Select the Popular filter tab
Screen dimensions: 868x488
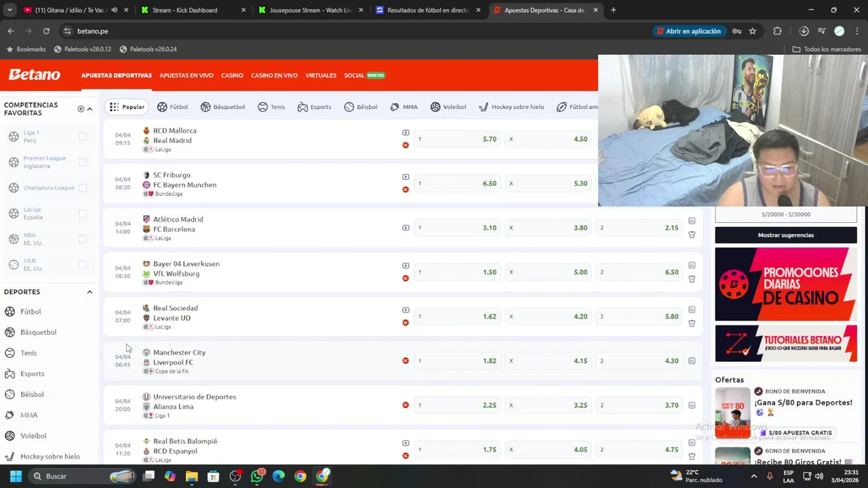pos(127,107)
